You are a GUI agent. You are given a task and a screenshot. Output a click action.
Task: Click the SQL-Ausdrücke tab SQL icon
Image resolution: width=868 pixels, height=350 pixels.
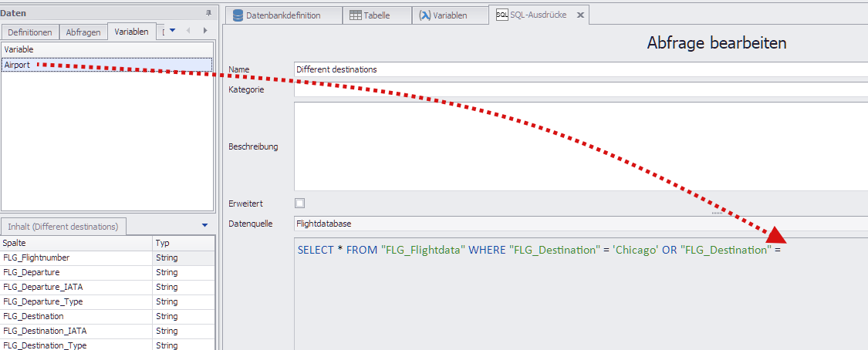click(502, 15)
